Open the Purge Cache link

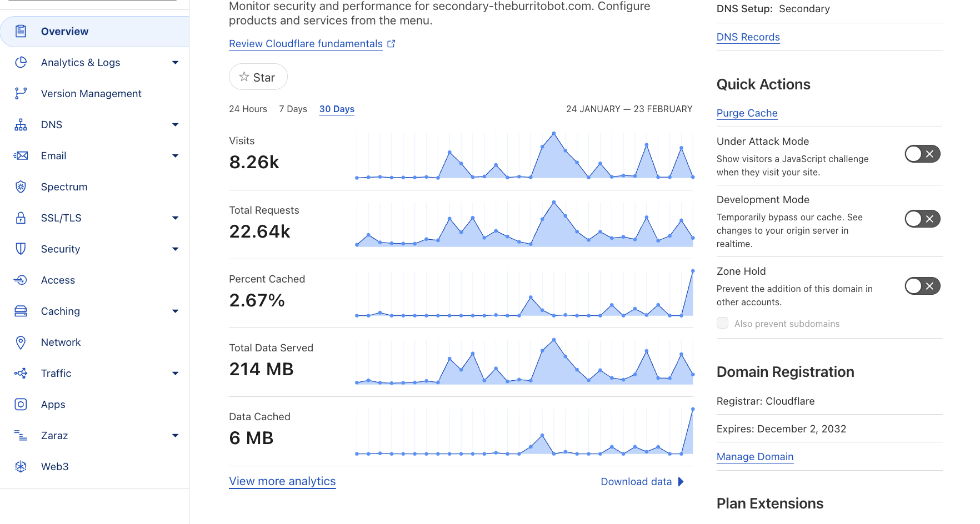tap(747, 113)
